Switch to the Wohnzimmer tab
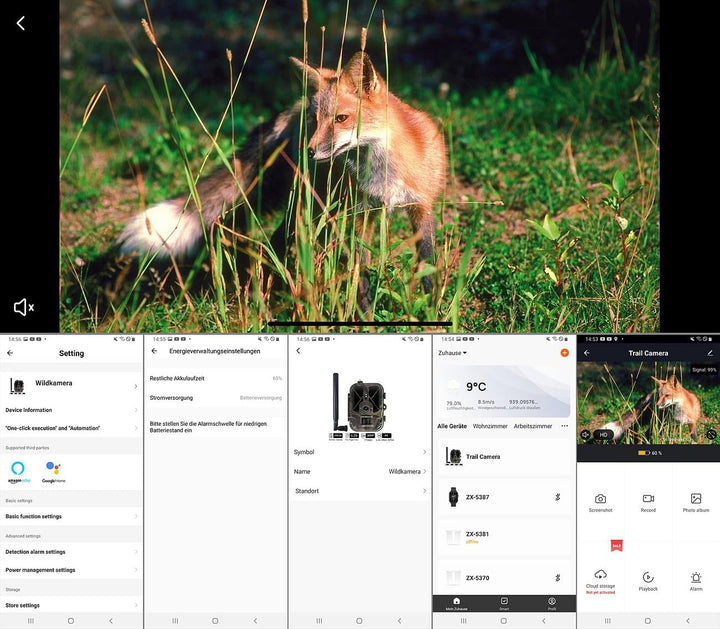 [490, 426]
